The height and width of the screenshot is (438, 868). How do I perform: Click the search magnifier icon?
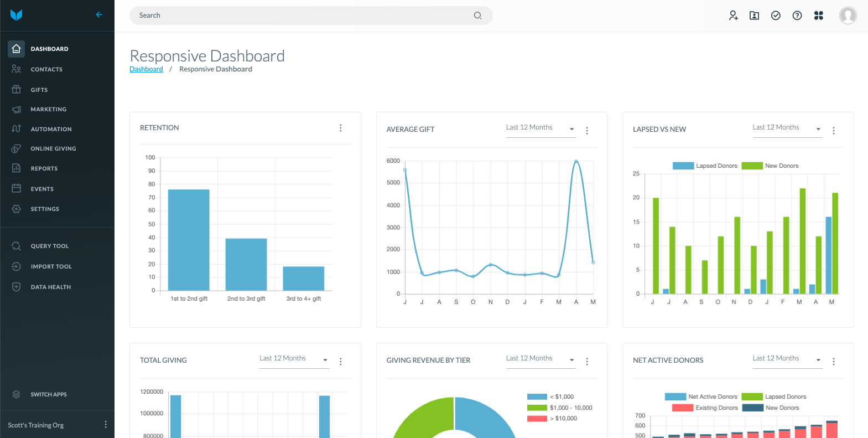(x=477, y=16)
